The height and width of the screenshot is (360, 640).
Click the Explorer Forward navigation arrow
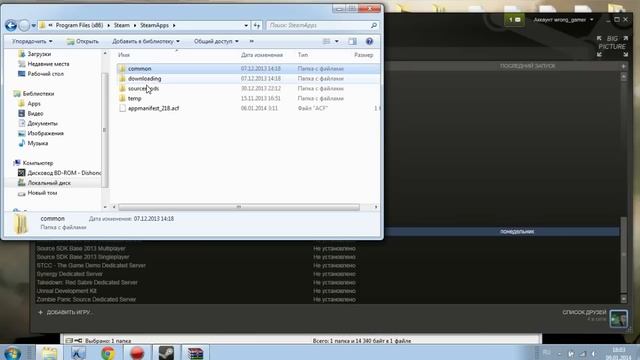click(24, 26)
